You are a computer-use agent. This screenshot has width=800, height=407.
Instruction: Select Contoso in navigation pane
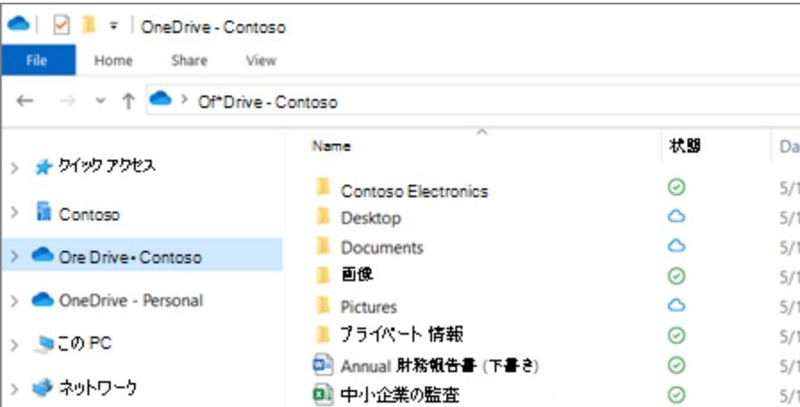[x=89, y=214]
